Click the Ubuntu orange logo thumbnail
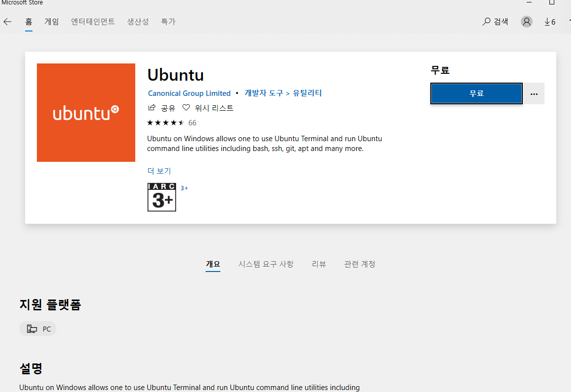Screen dimensions: 571x392 86,113
